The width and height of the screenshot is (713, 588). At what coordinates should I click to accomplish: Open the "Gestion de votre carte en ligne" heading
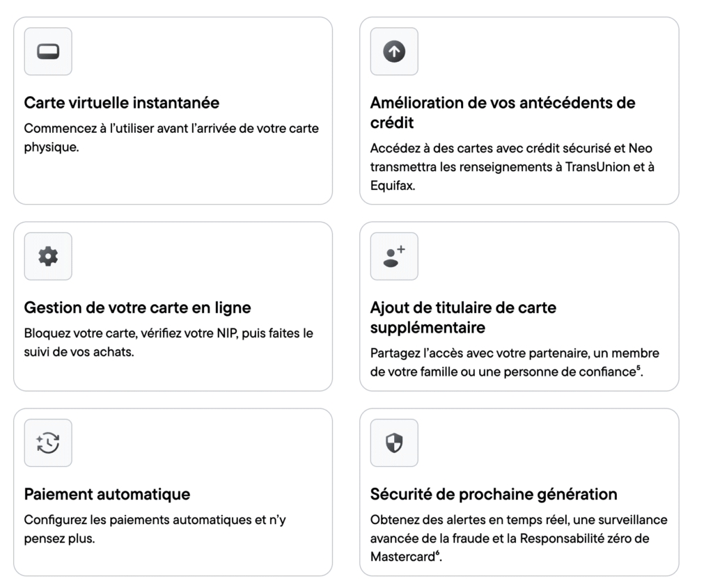137,308
